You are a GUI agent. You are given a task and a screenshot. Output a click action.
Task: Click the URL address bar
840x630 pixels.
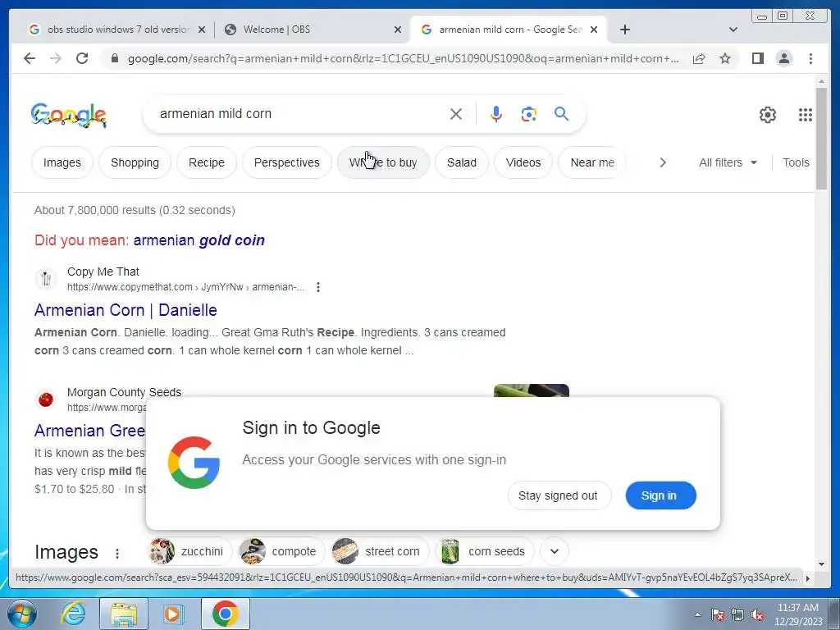click(x=403, y=58)
